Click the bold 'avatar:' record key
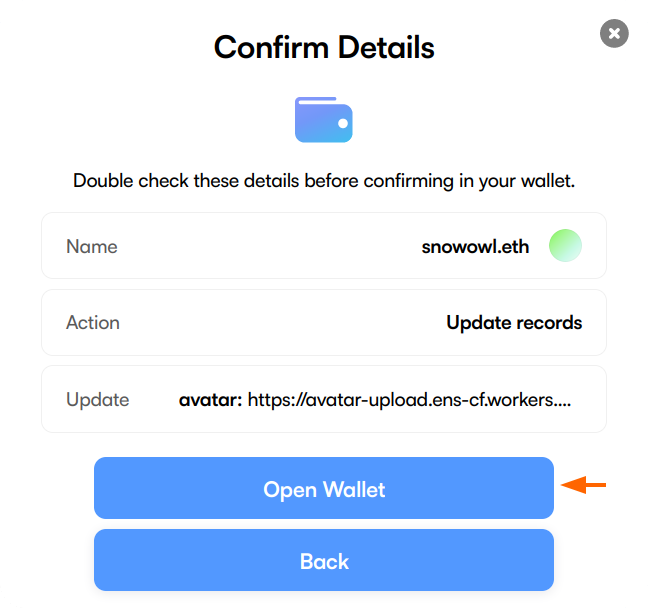This screenshot has width=648, height=608. pyautogui.click(x=210, y=400)
